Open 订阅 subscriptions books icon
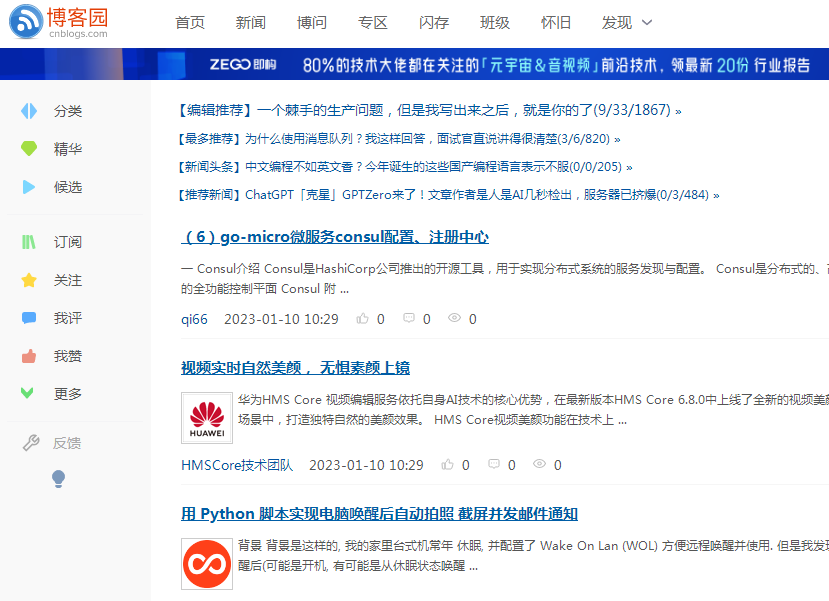 pos(30,242)
